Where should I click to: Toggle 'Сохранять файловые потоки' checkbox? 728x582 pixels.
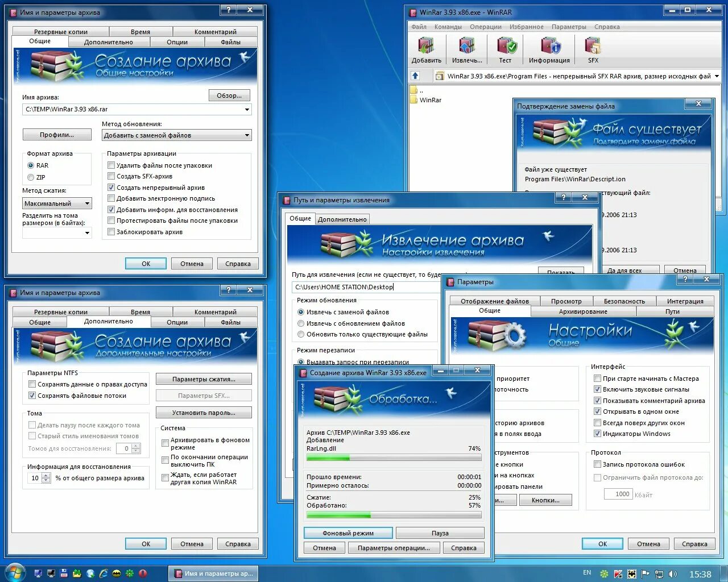pyautogui.click(x=32, y=396)
